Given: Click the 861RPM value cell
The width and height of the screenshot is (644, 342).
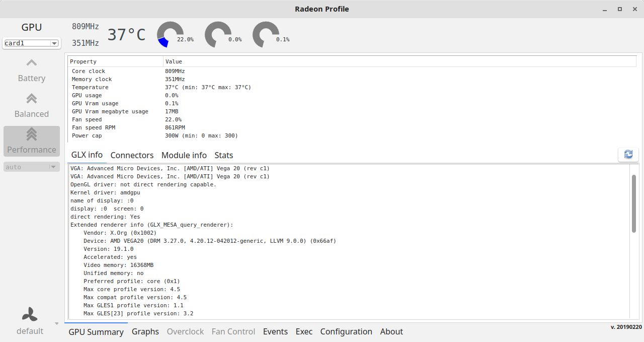Looking at the screenshot, I should click(175, 127).
